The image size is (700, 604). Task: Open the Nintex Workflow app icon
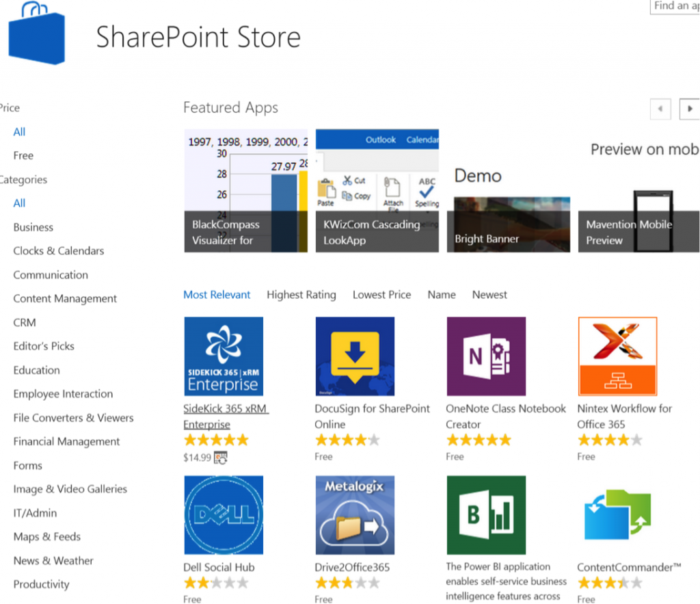tap(617, 356)
